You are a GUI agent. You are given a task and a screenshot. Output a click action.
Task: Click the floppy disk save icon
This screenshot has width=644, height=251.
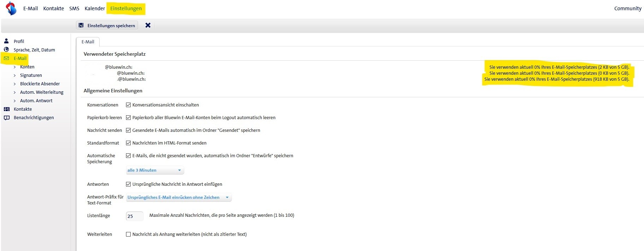click(81, 25)
